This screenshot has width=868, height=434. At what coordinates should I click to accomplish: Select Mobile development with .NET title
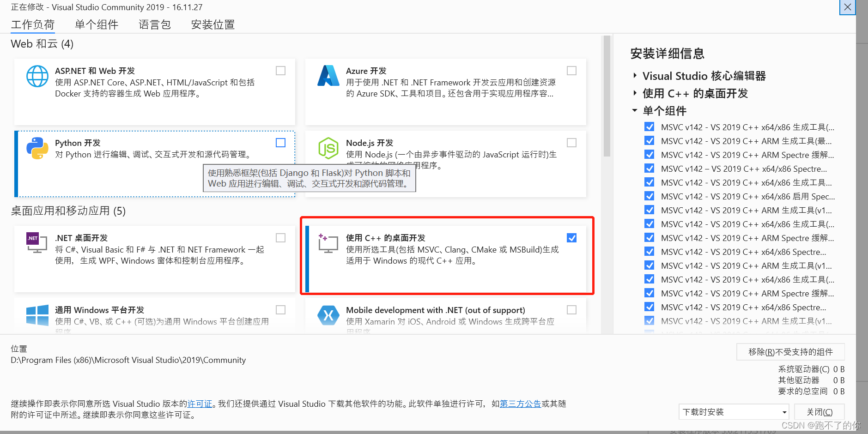tap(436, 310)
